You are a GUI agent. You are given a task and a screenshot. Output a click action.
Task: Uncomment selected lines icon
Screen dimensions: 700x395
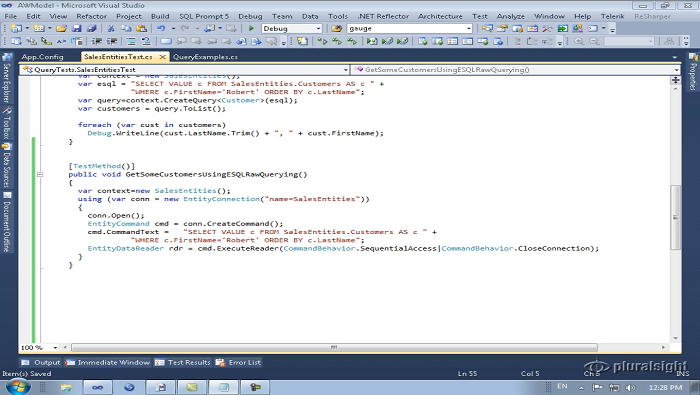146,42
